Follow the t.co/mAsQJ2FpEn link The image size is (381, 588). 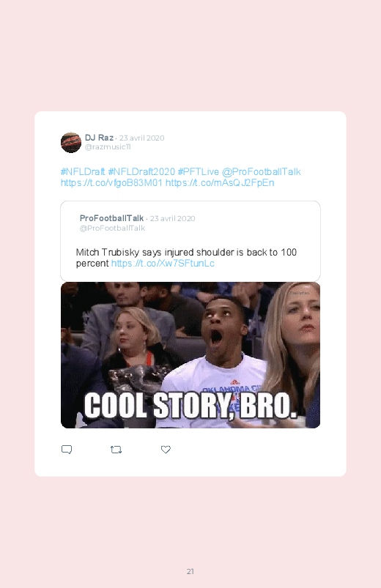coord(220,182)
